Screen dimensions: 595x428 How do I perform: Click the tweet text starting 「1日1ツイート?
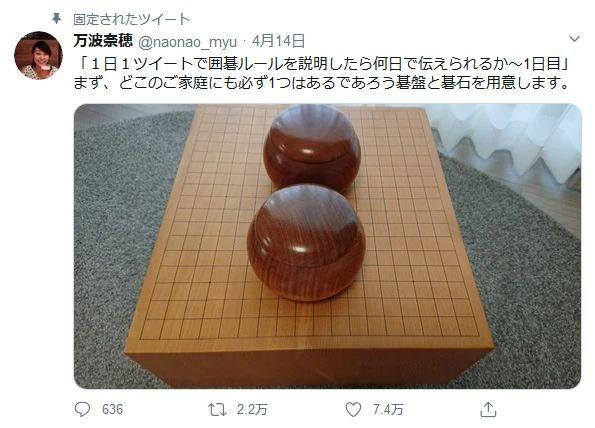click(x=322, y=64)
